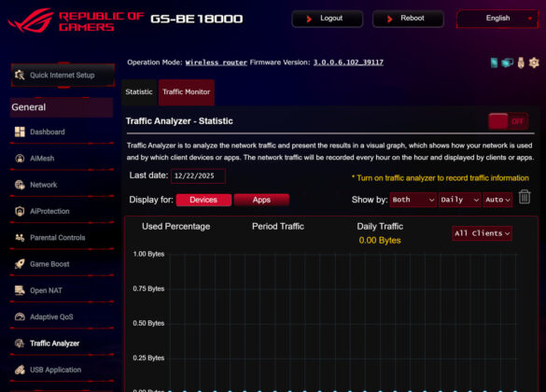Click the USB Application icon
Screen dimensions: 546x392
(20, 370)
